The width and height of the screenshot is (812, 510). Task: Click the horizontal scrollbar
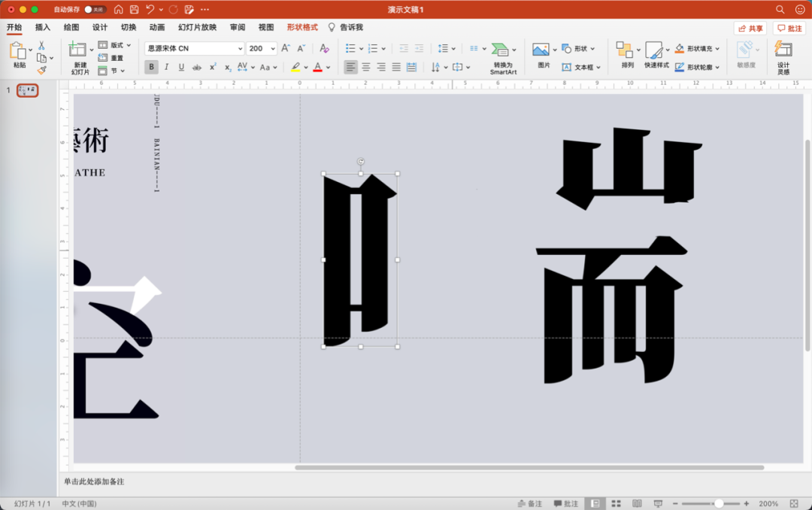click(529, 468)
